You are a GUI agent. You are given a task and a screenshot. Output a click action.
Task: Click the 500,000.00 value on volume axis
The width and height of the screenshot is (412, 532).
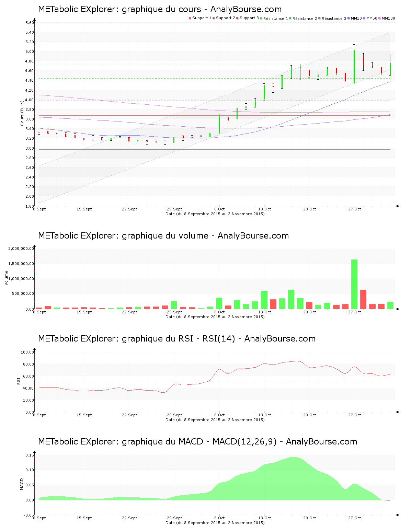[x=23, y=294]
